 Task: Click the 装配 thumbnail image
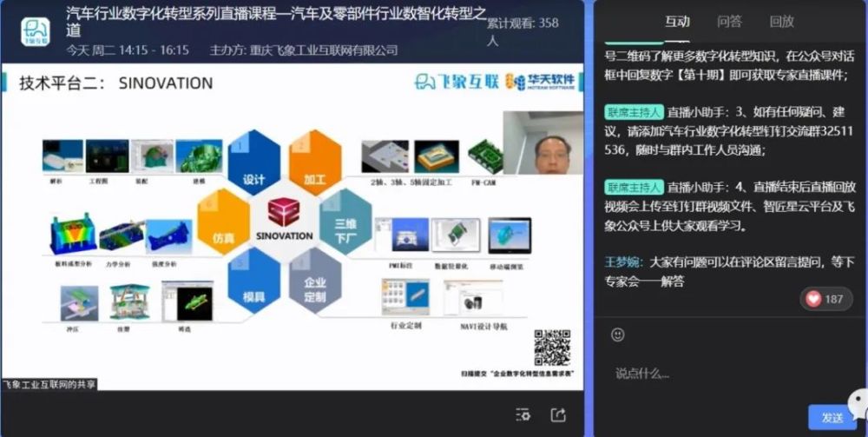click(x=152, y=156)
